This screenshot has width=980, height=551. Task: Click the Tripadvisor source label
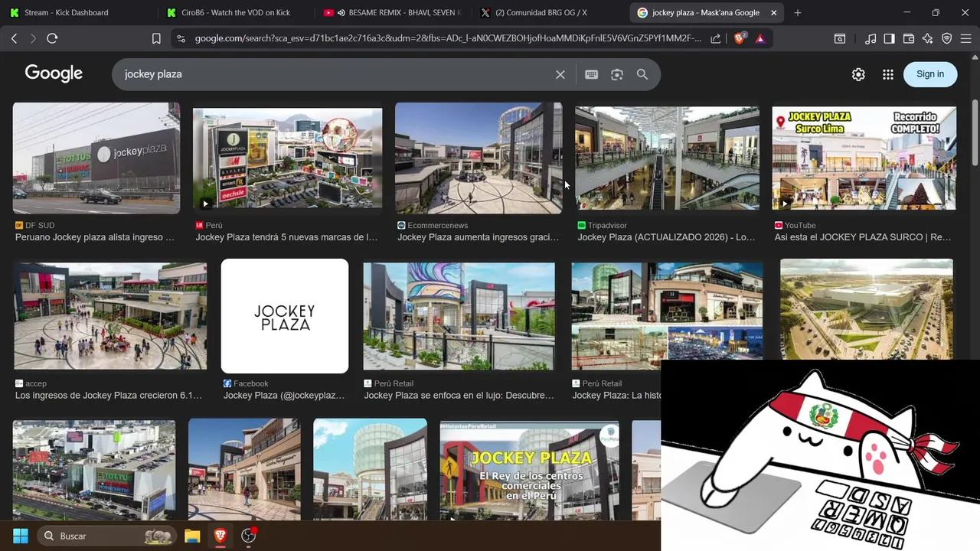click(607, 226)
